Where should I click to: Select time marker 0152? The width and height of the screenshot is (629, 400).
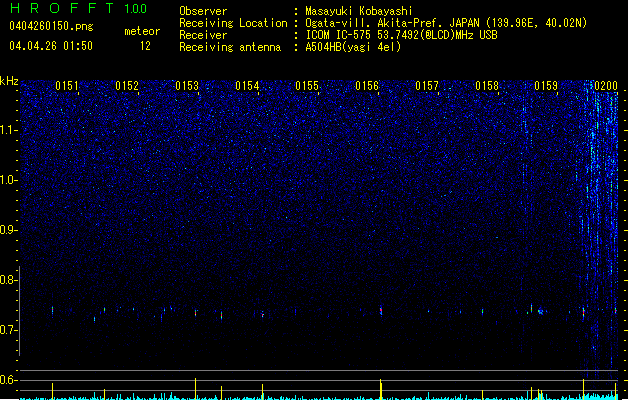pyautogui.click(x=127, y=86)
